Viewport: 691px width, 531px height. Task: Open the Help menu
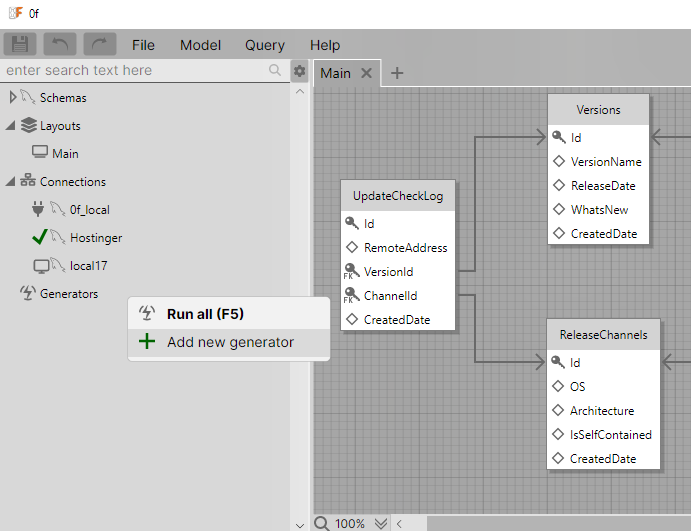(x=325, y=45)
